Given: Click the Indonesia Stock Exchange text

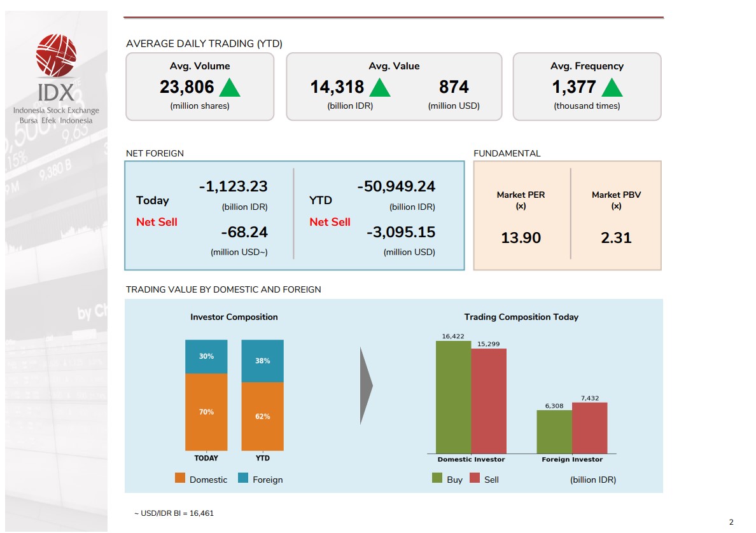Looking at the screenshot, I should [56, 111].
